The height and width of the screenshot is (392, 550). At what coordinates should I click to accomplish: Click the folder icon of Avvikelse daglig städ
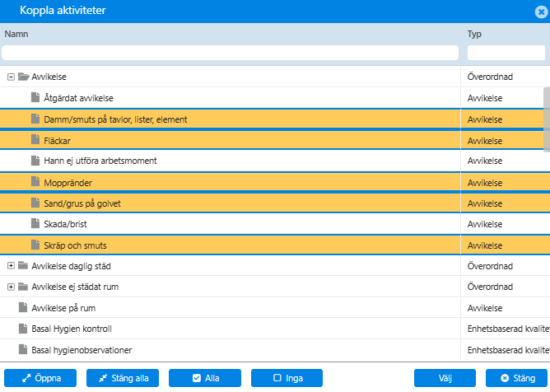point(23,265)
